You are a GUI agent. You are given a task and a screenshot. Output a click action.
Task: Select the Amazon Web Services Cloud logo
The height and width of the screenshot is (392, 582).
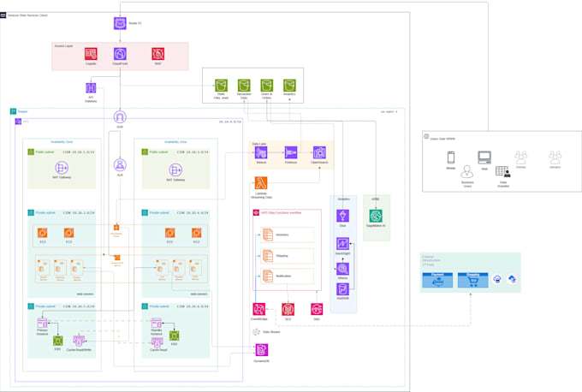pyautogui.click(x=3, y=15)
